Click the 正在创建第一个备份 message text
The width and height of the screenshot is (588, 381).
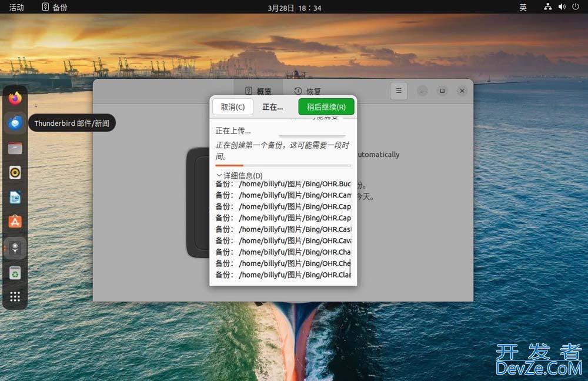click(282, 151)
